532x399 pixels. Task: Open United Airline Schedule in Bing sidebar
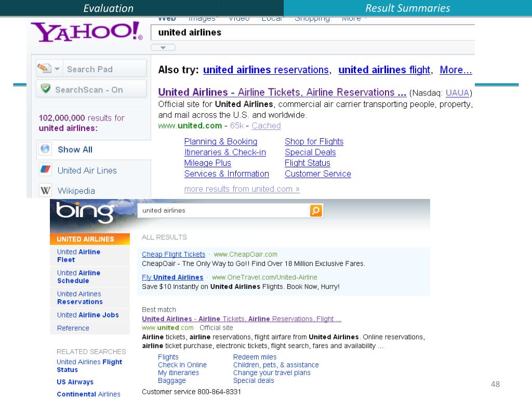[78, 276]
